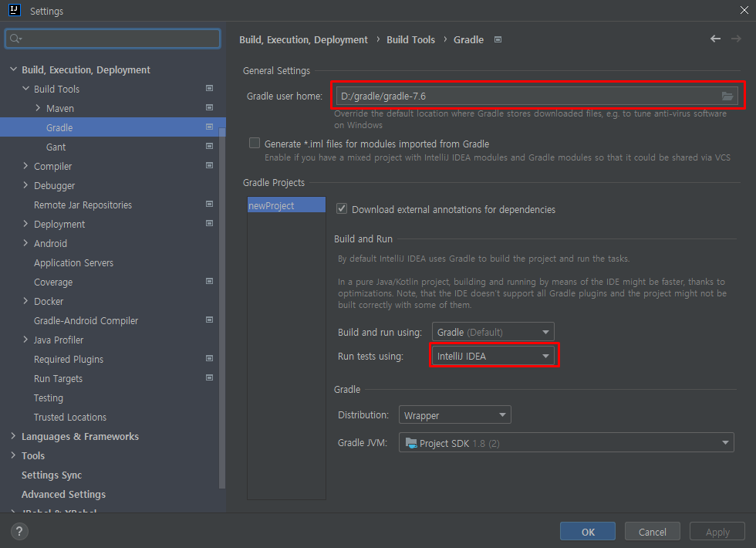Click the project-level icon on selected Gradle row
The height and width of the screenshot is (548, 756).
click(x=209, y=127)
